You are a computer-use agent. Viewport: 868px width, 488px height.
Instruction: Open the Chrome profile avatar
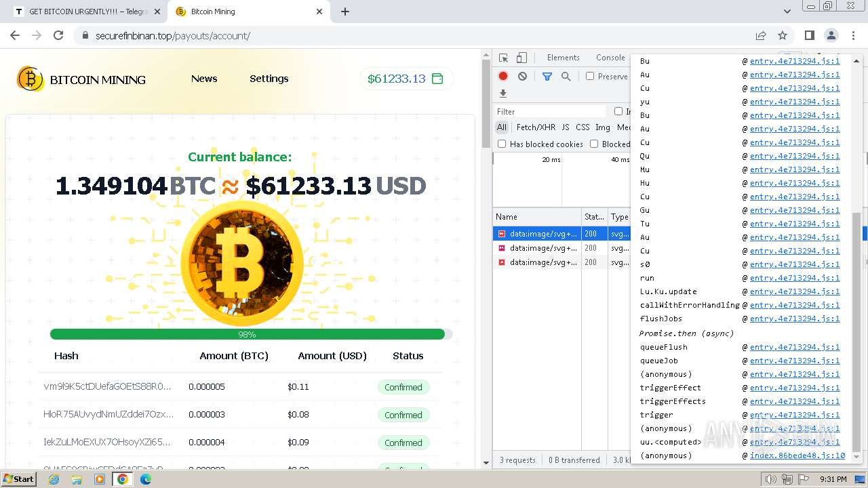831,35
